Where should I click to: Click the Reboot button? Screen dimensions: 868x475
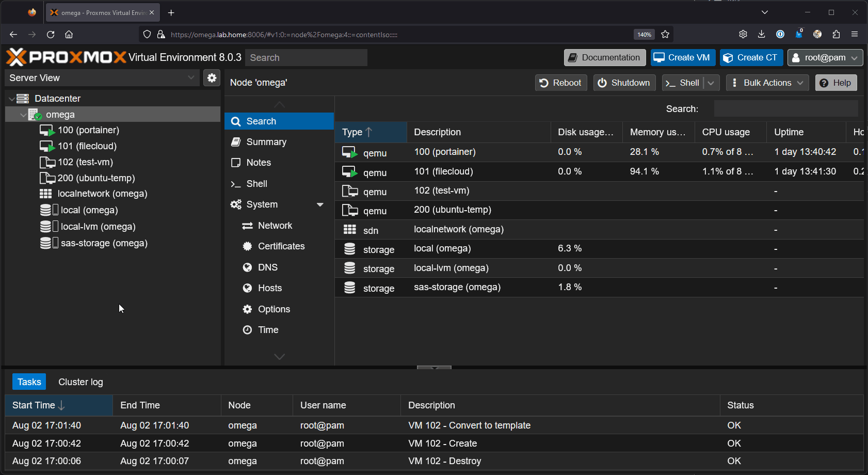(561, 83)
